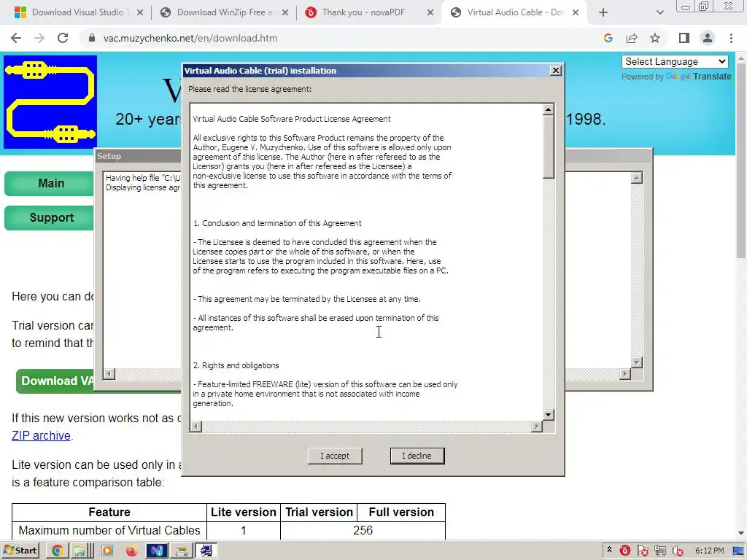The height and width of the screenshot is (560, 747).
Task: Click Setup window vertical scrollbar down arrow
Action: coord(636,362)
